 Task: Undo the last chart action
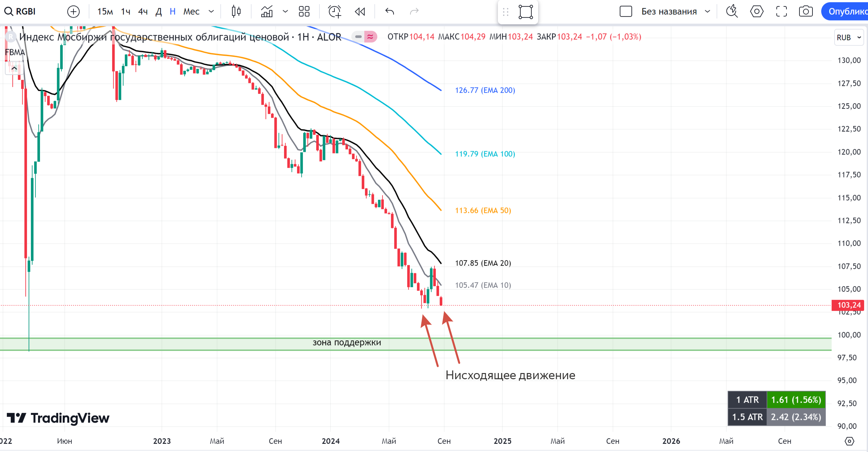(390, 11)
